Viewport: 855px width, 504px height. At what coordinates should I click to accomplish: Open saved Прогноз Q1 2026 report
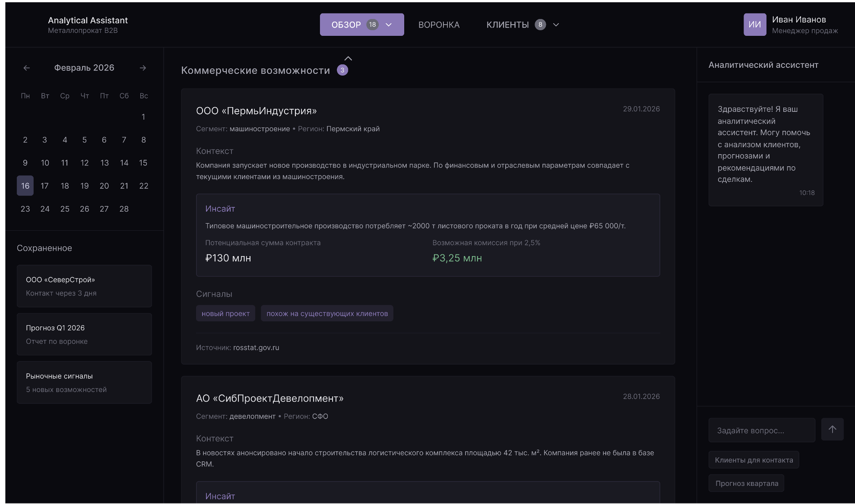84,334
